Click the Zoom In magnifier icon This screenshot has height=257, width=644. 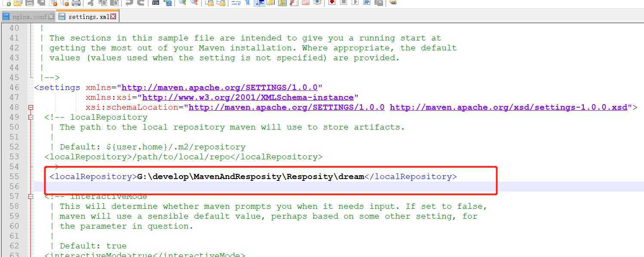point(182,3)
